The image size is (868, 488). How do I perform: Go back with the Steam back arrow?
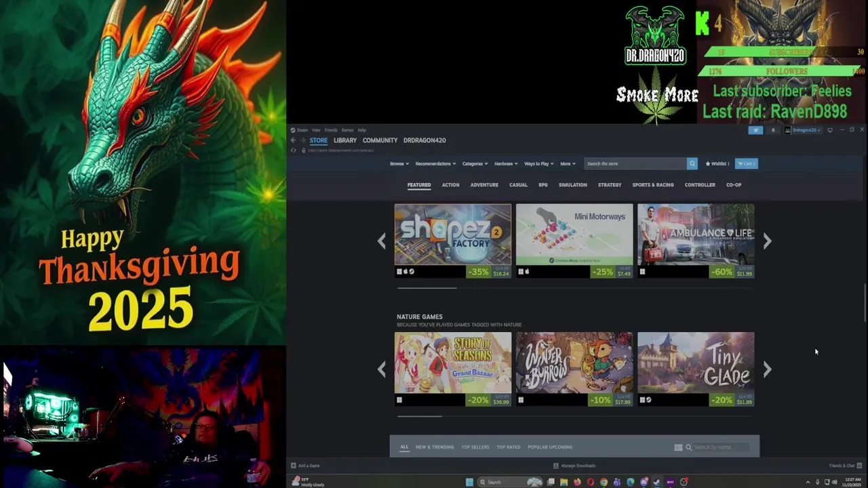pos(293,140)
